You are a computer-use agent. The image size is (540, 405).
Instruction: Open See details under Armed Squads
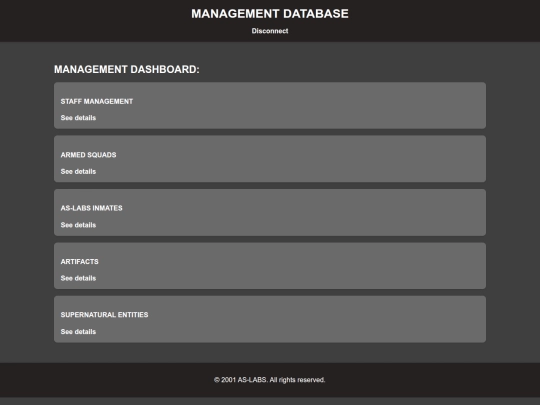(x=78, y=172)
